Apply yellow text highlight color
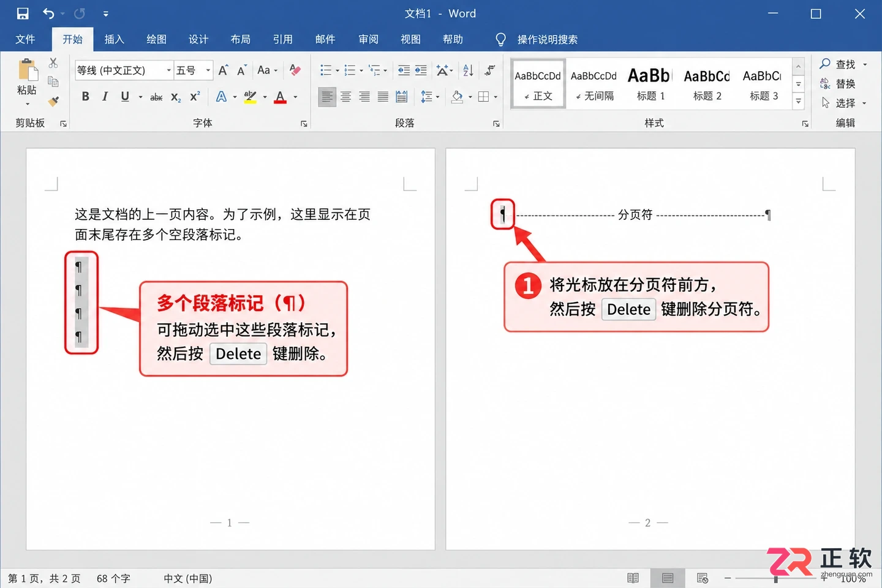The height and width of the screenshot is (588, 882). [x=250, y=97]
